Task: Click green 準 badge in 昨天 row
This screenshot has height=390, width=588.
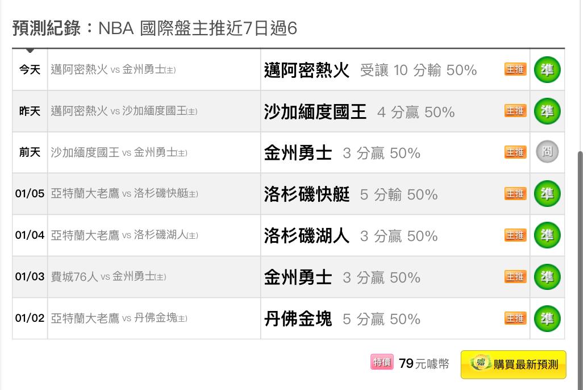Action: [x=547, y=111]
